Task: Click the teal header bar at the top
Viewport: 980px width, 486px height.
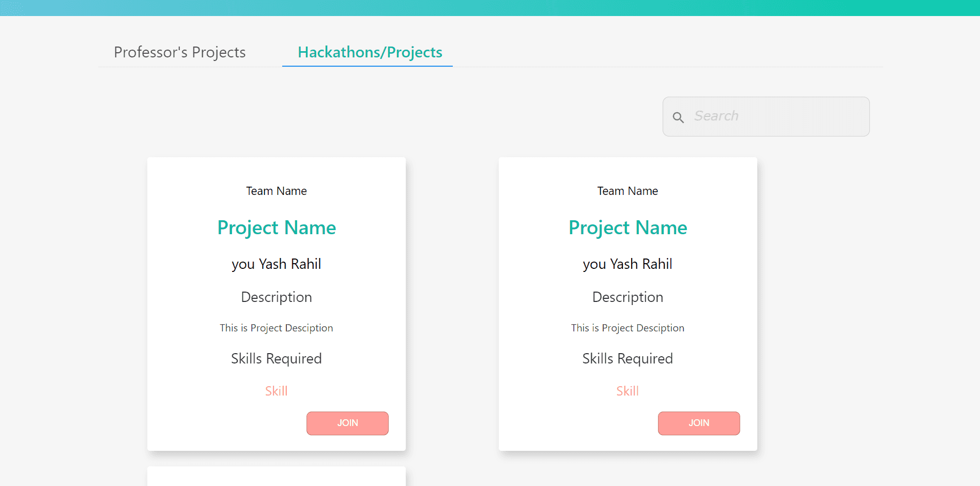Action: point(490,8)
